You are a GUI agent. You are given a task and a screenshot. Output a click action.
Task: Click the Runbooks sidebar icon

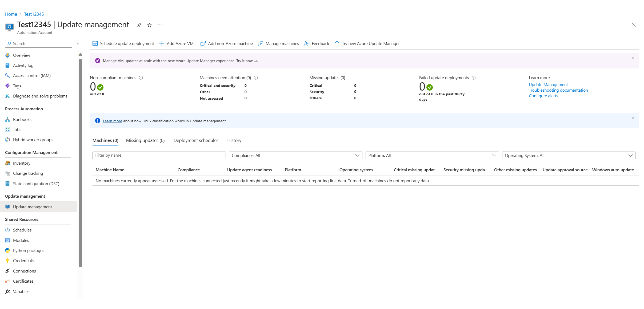tap(8, 119)
